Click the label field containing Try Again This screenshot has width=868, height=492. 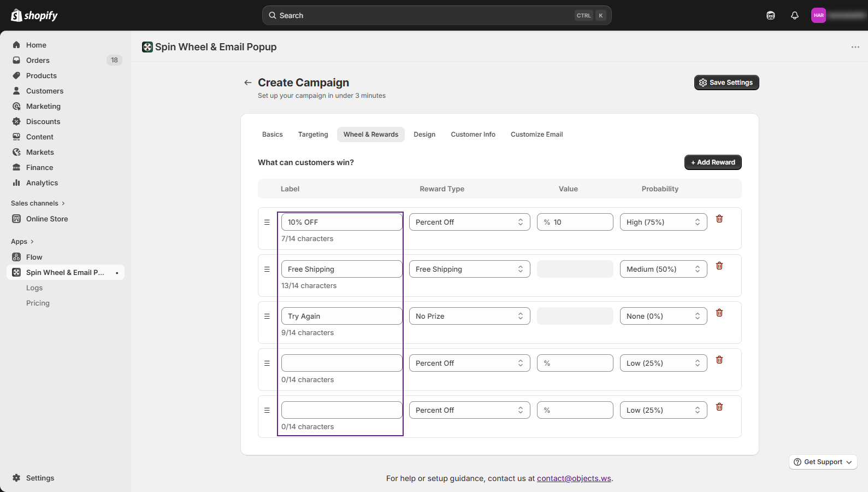(x=342, y=316)
